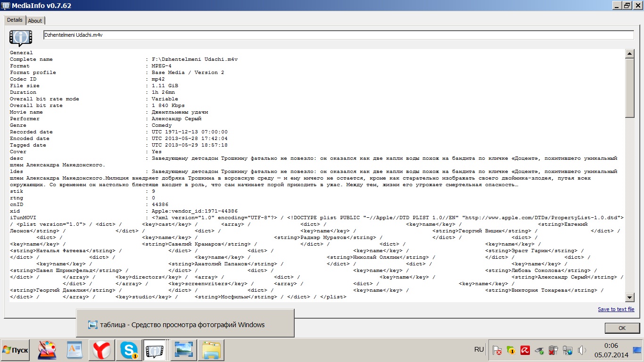
Task: Launch the WordPad document icon in taskbar
Action: point(74,350)
